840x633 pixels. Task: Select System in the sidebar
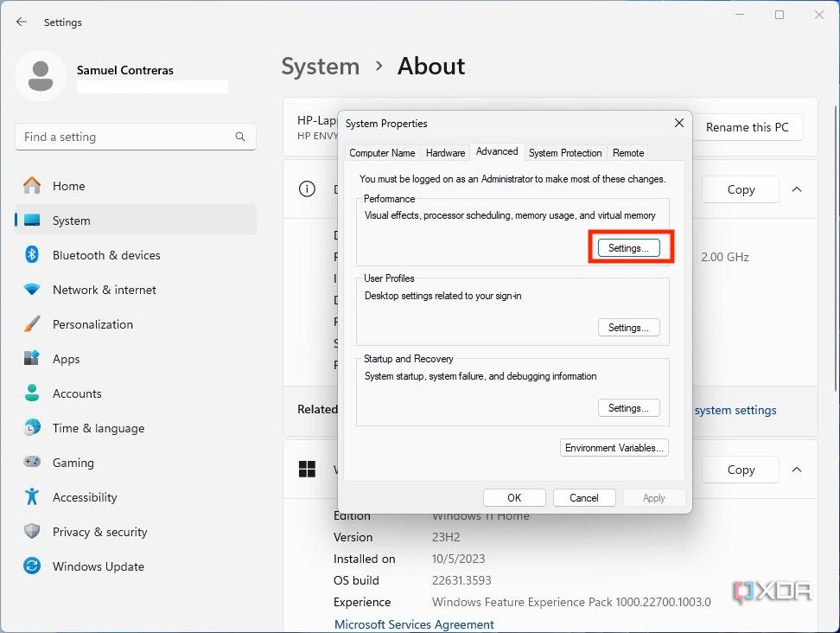(136, 221)
